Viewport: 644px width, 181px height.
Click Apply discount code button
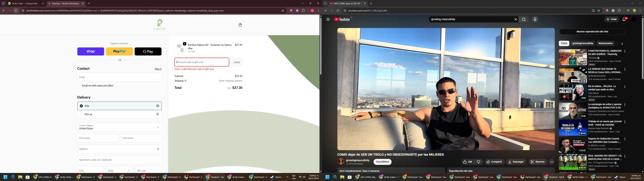[237, 62]
